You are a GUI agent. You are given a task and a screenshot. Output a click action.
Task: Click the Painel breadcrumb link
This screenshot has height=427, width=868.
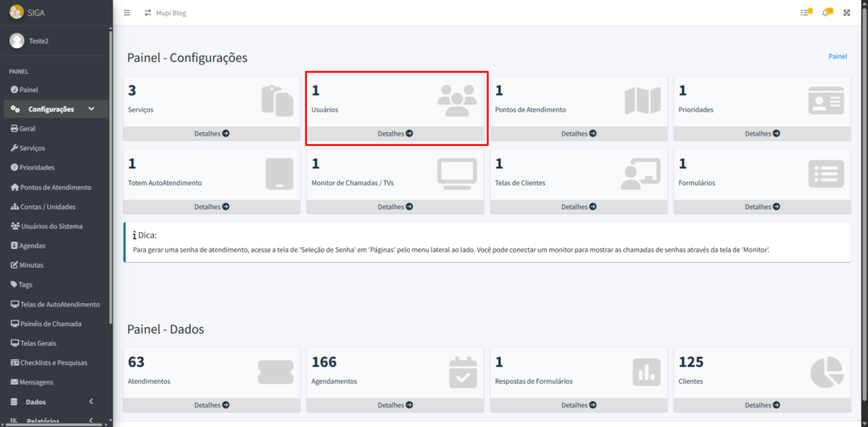click(x=837, y=57)
